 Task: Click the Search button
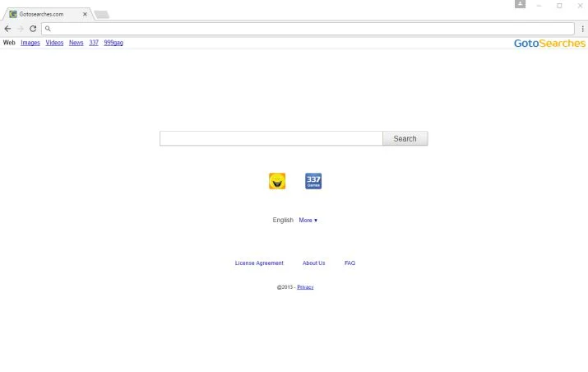pos(405,138)
